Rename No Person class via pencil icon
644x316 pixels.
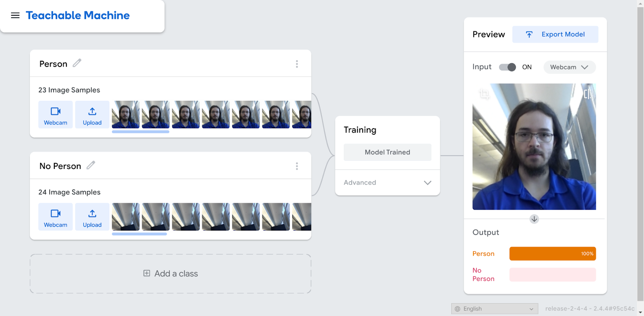coord(91,165)
